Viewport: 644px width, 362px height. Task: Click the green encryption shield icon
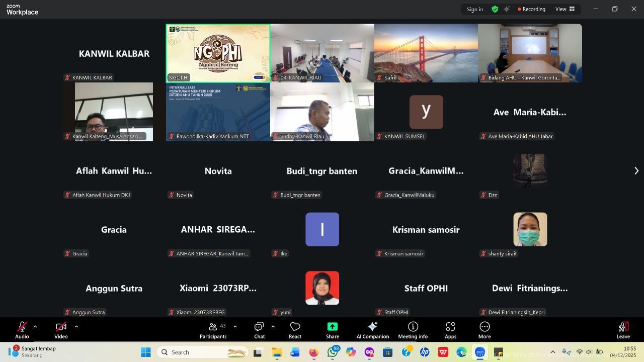pos(495,9)
